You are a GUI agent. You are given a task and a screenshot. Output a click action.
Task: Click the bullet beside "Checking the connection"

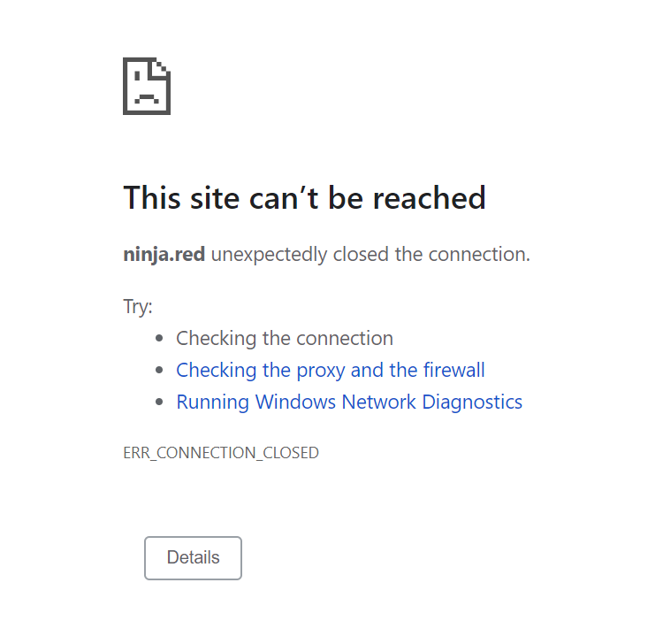pos(159,339)
